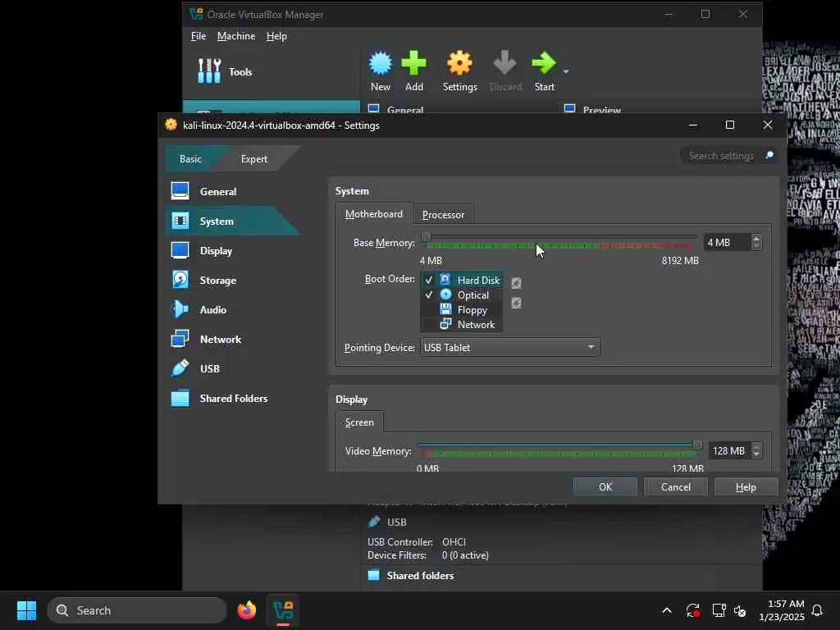Click the Firefox icon on taskbar
The height and width of the screenshot is (630, 840).
tap(246, 610)
